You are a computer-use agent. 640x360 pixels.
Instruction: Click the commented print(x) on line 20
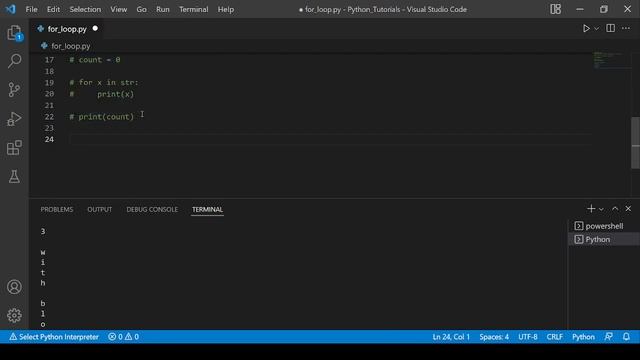click(116, 94)
